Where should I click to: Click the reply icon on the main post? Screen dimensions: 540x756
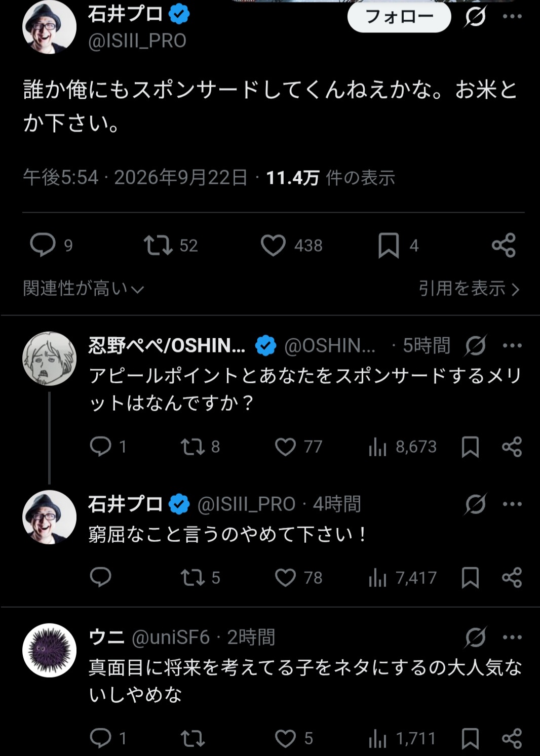[x=43, y=245]
